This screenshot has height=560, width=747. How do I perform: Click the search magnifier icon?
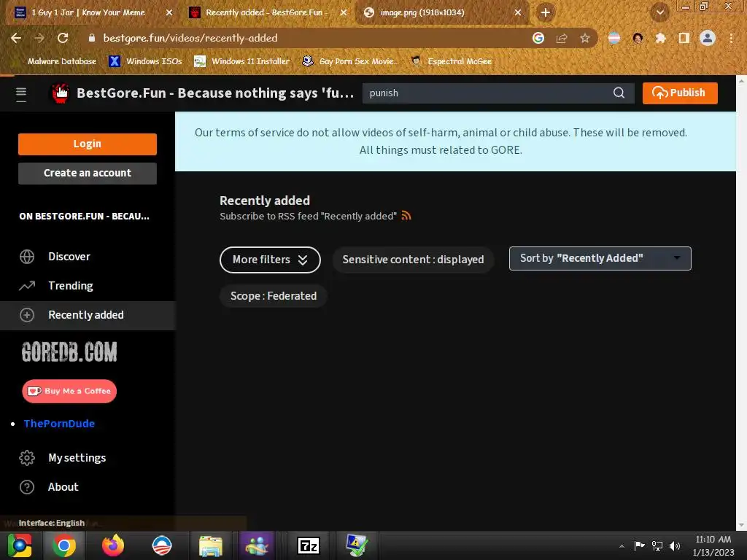point(619,93)
